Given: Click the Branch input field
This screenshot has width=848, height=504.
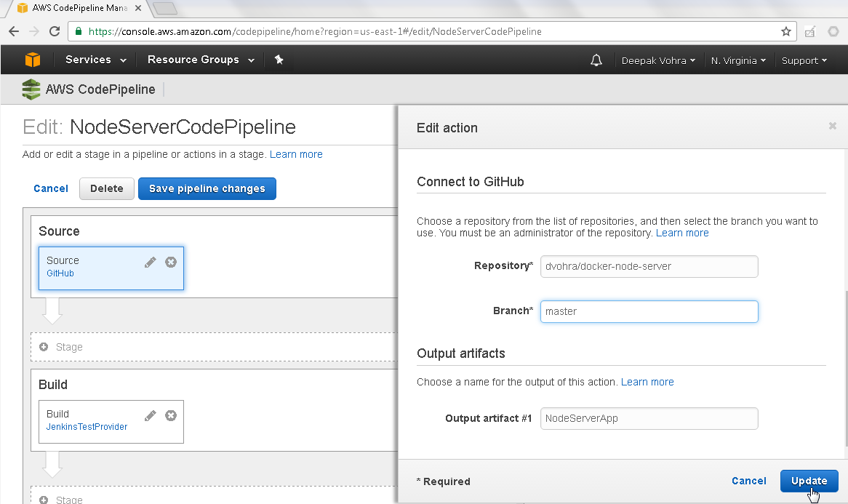Looking at the screenshot, I should click(x=649, y=311).
